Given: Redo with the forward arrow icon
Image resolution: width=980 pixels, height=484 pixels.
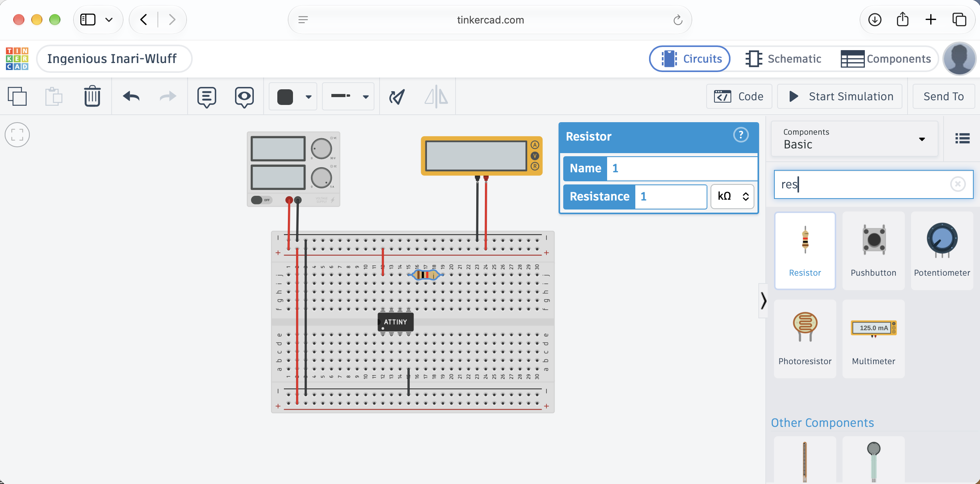Looking at the screenshot, I should point(168,96).
